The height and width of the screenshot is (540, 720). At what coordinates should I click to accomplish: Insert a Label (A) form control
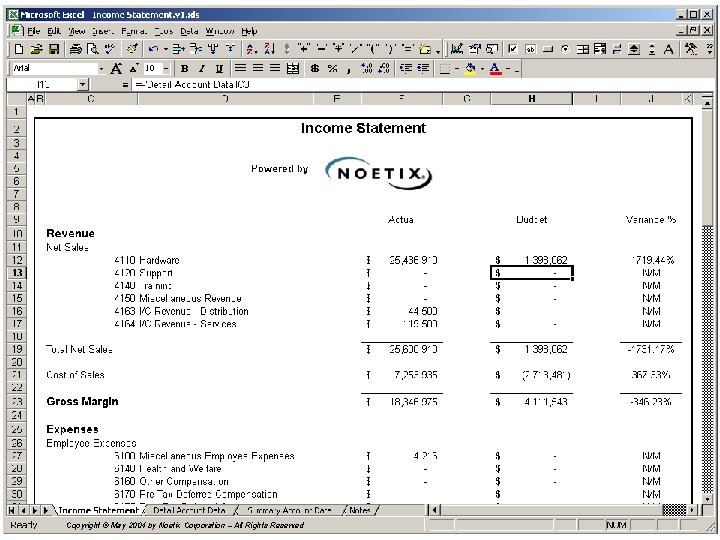[669, 49]
